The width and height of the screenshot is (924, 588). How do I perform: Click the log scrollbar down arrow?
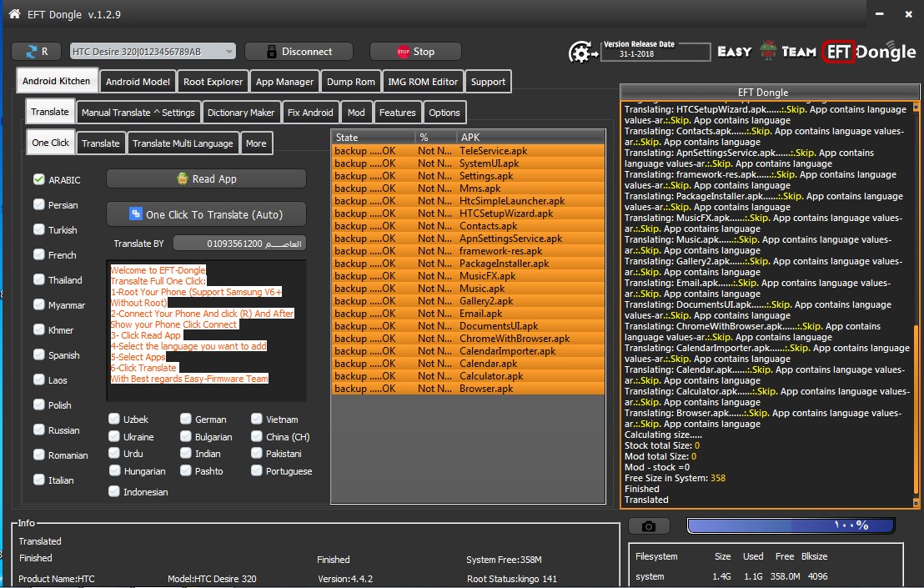click(x=916, y=503)
